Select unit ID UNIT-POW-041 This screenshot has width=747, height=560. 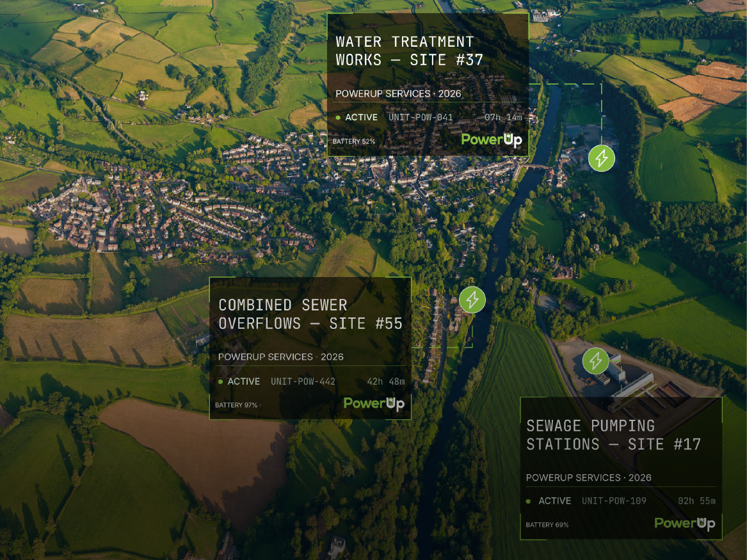click(x=421, y=118)
